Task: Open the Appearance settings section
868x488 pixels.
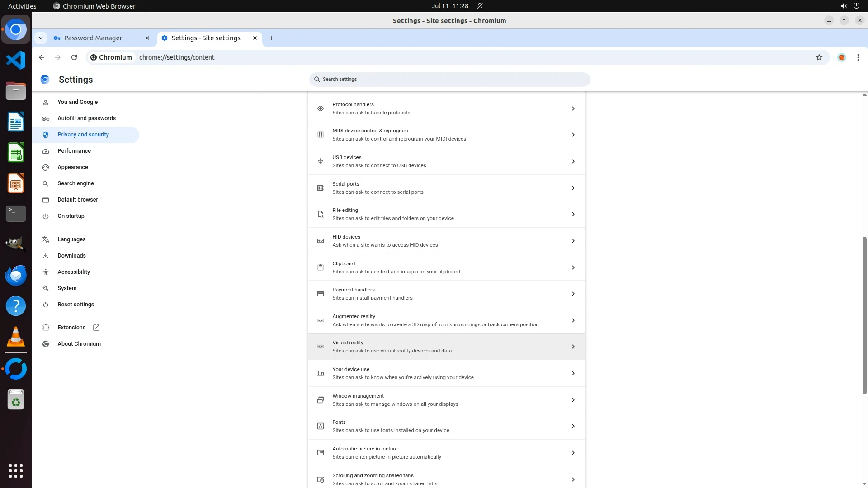Action: (73, 167)
